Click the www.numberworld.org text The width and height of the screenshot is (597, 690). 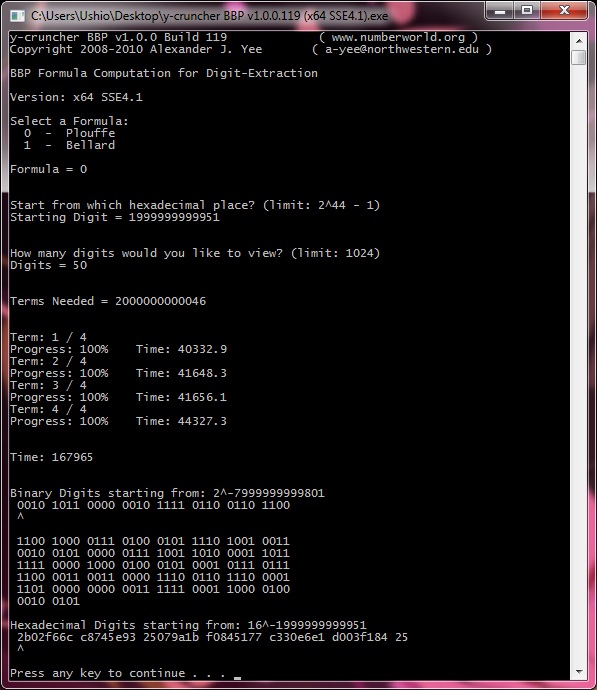pyautogui.click(x=398, y=37)
